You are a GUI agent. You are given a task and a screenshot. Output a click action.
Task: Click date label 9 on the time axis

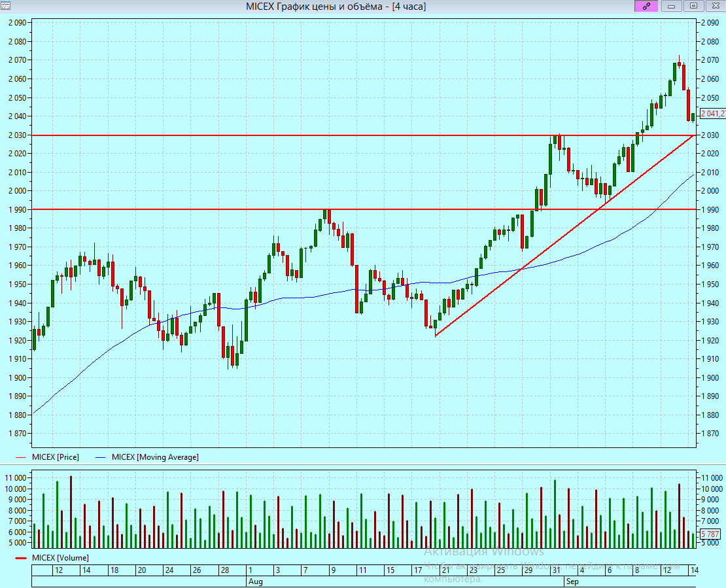click(x=334, y=570)
